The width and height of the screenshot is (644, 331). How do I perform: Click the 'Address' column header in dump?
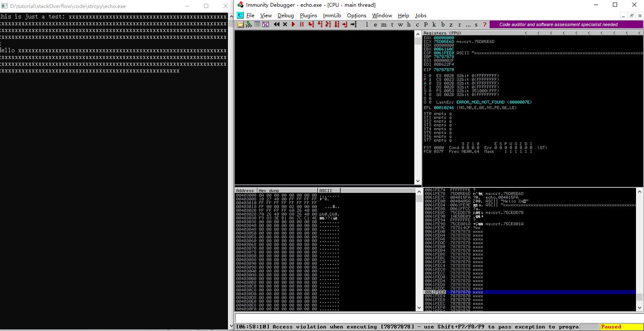[x=246, y=190]
